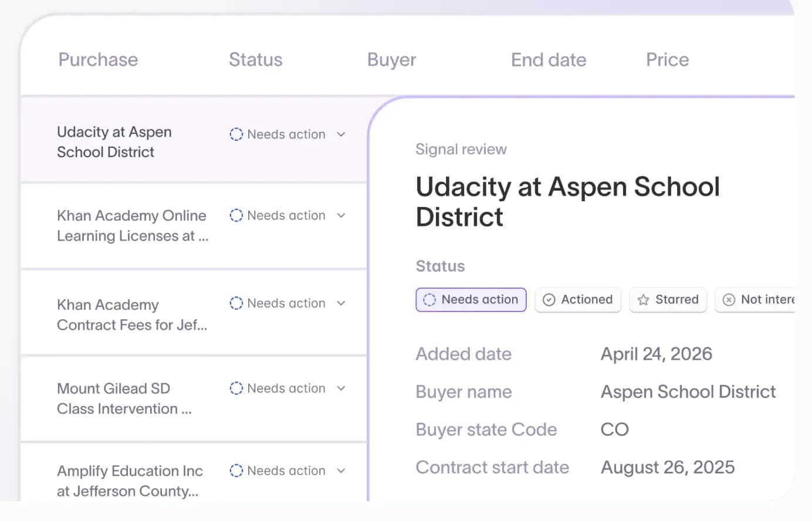Open Amplify Education Inc at Jefferson County row
Viewport: 812px width, 521px height.
(x=194, y=473)
